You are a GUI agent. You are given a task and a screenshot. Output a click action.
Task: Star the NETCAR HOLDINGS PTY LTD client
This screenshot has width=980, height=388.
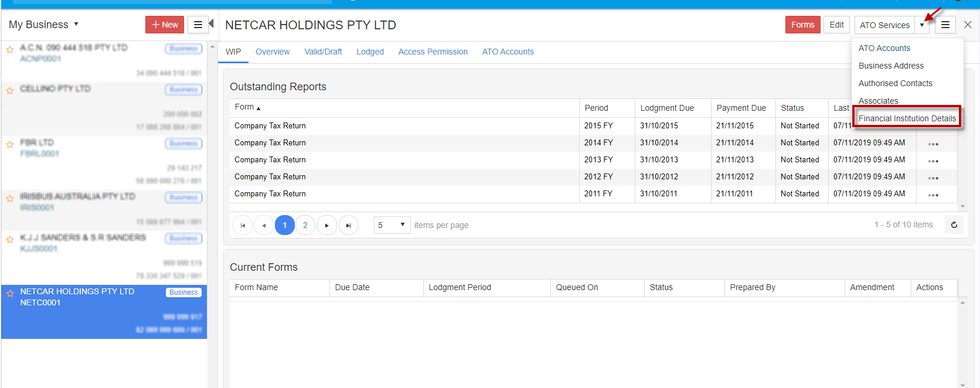[x=10, y=293]
